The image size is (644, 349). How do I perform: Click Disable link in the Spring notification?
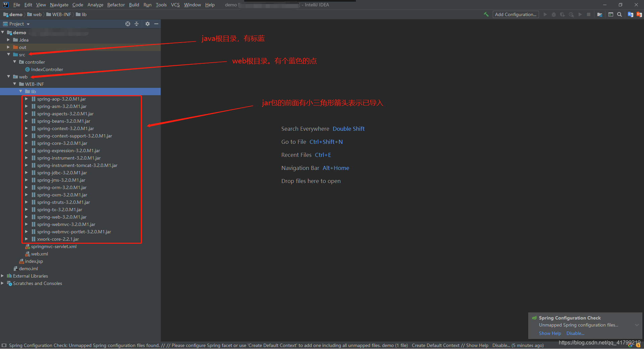(575, 333)
